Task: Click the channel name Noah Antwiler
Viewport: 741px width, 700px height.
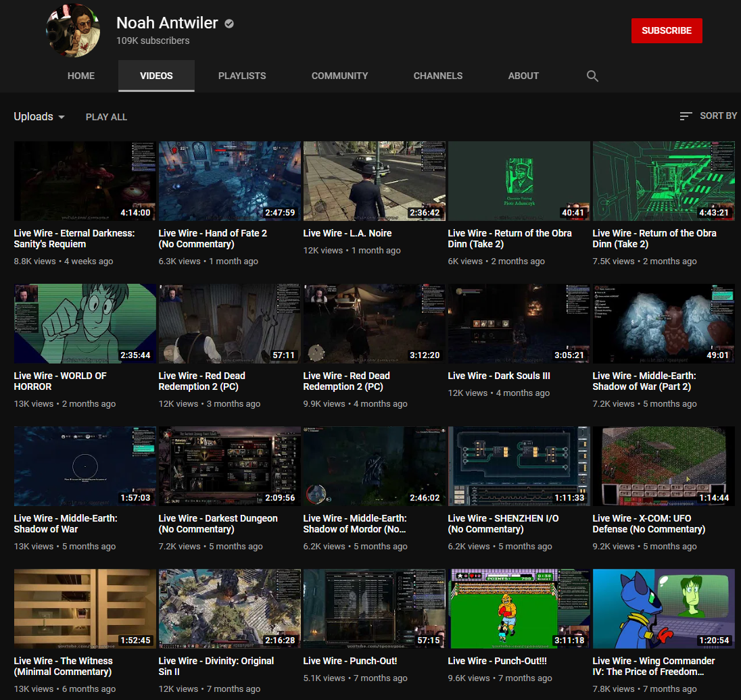Action: (167, 23)
